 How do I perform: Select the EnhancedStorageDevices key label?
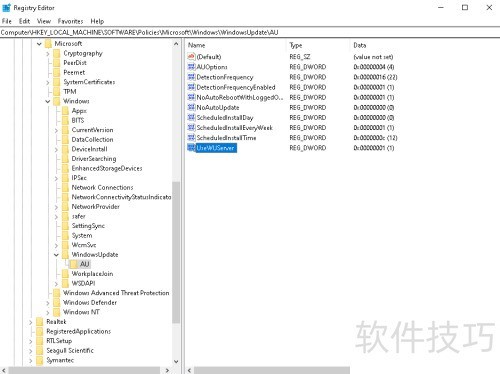click(x=107, y=168)
